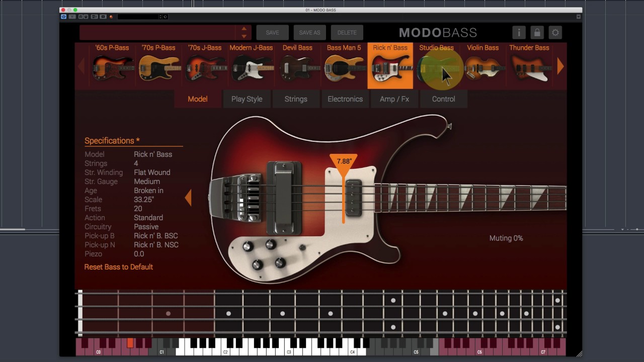Open the Amp / Fx tab

[394, 99]
